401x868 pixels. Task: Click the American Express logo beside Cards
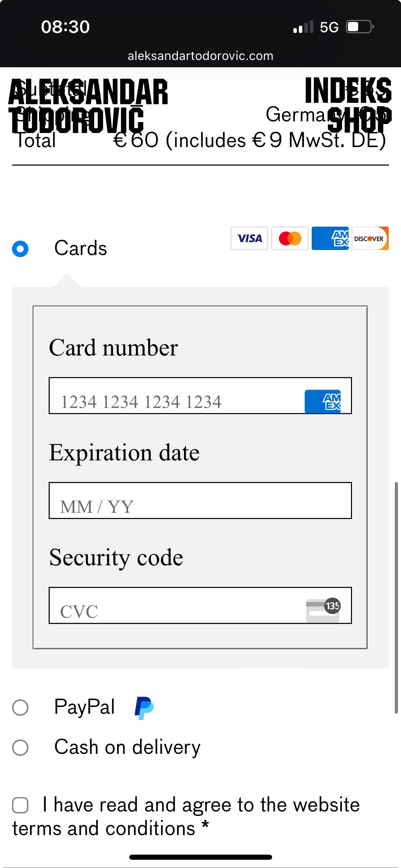pos(330,238)
